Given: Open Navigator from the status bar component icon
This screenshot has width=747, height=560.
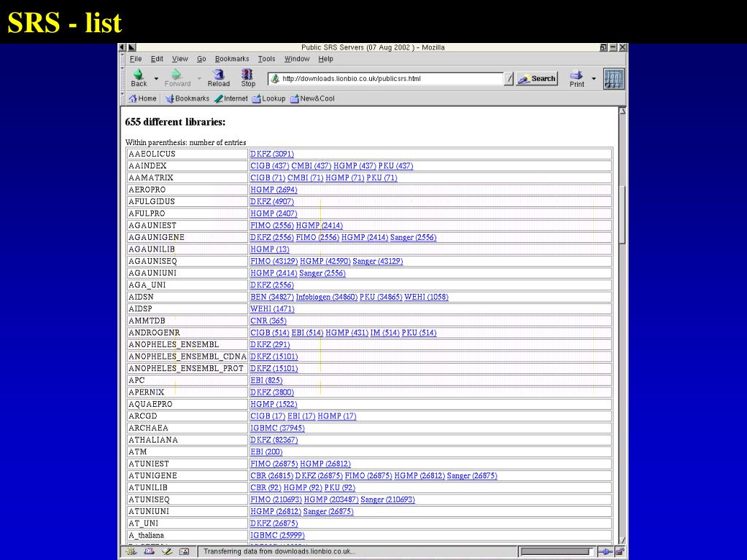Looking at the screenshot, I should pos(131,551).
